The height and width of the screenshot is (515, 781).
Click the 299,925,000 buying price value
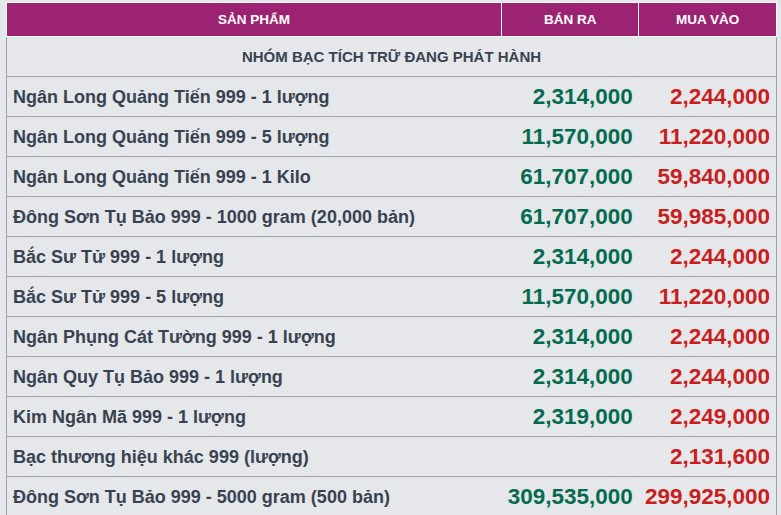tap(707, 497)
